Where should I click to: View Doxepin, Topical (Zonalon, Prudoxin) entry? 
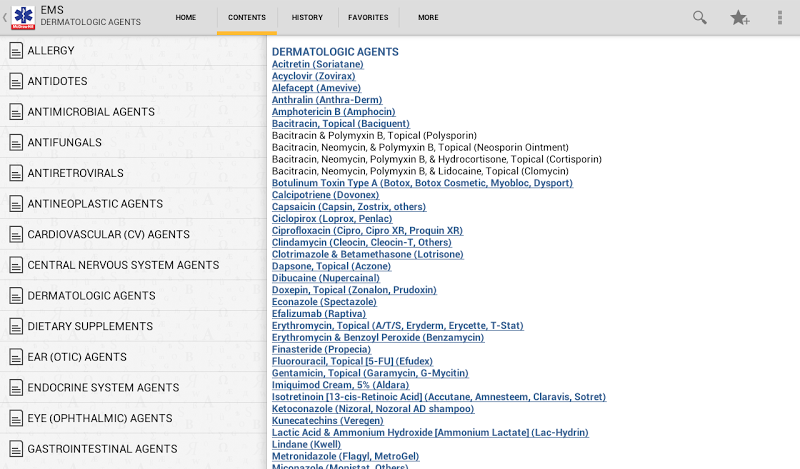354,290
